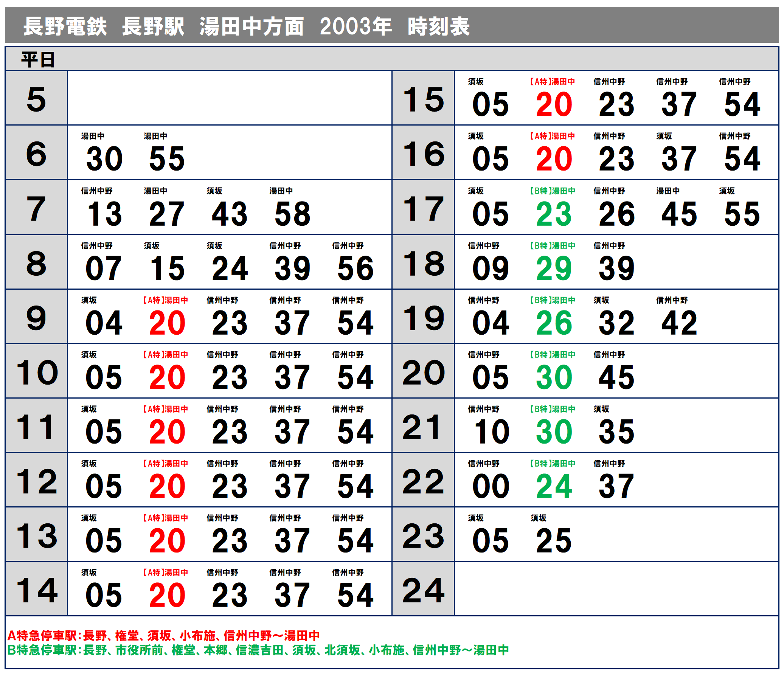Click the green B特急停車駅 footnote line
The height and width of the screenshot is (675, 784).
tap(258, 650)
